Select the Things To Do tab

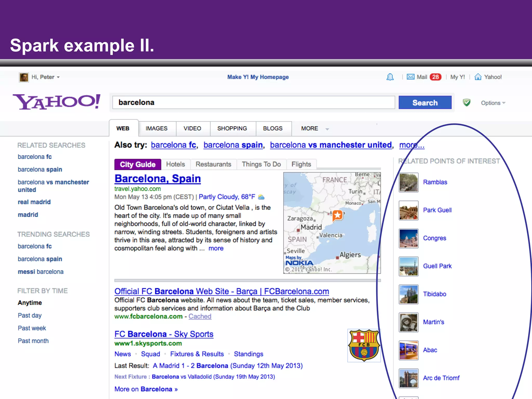pyautogui.click(x=261, y=164)
